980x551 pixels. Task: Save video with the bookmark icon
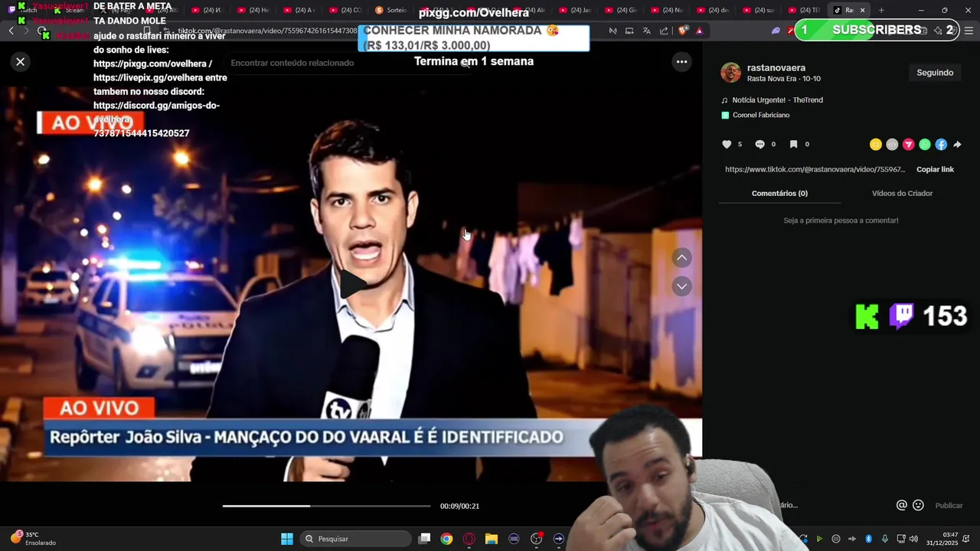[x=793, y=144]
